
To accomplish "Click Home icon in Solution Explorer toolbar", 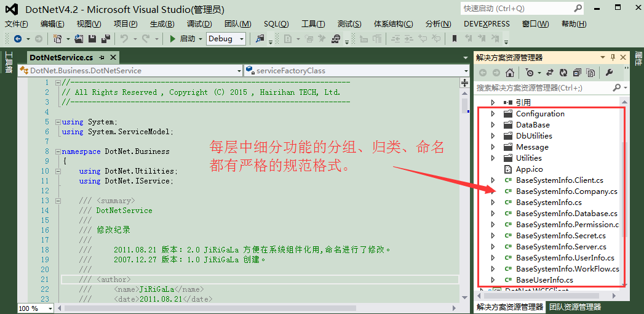I will click(x=510, y=73).
